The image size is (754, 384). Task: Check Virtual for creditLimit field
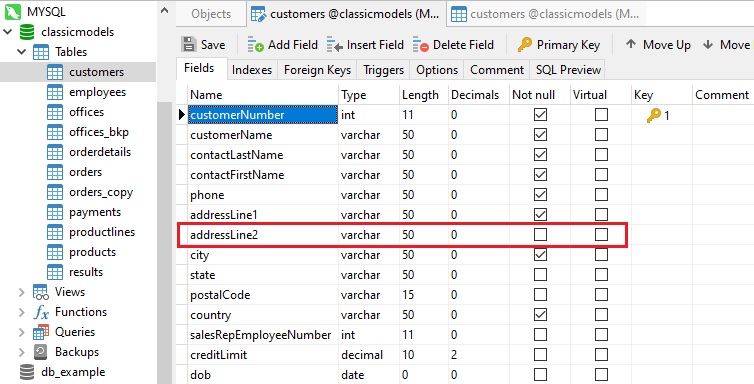click(601, 355)
